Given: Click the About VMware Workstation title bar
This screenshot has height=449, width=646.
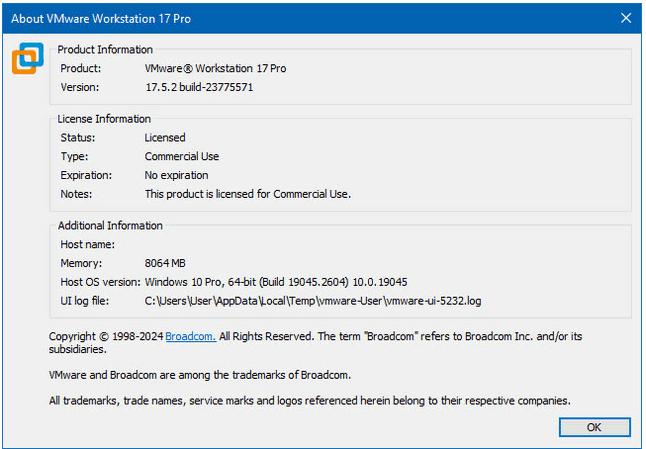Looking at the screenshot, I should (x=300, y=17).
